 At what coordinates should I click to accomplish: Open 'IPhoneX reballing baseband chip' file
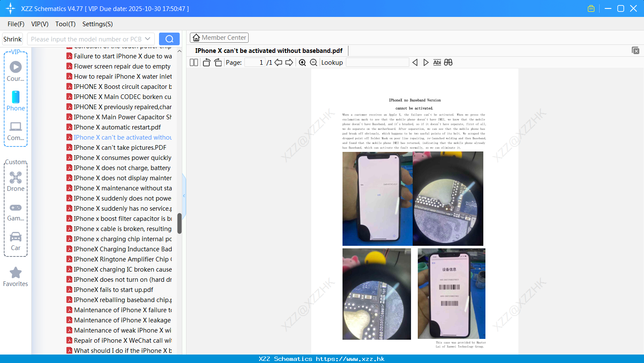[119, 300]
